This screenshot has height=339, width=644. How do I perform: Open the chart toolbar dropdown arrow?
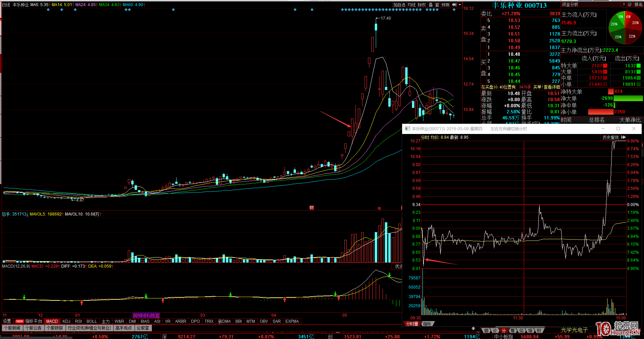click(460, 5)
